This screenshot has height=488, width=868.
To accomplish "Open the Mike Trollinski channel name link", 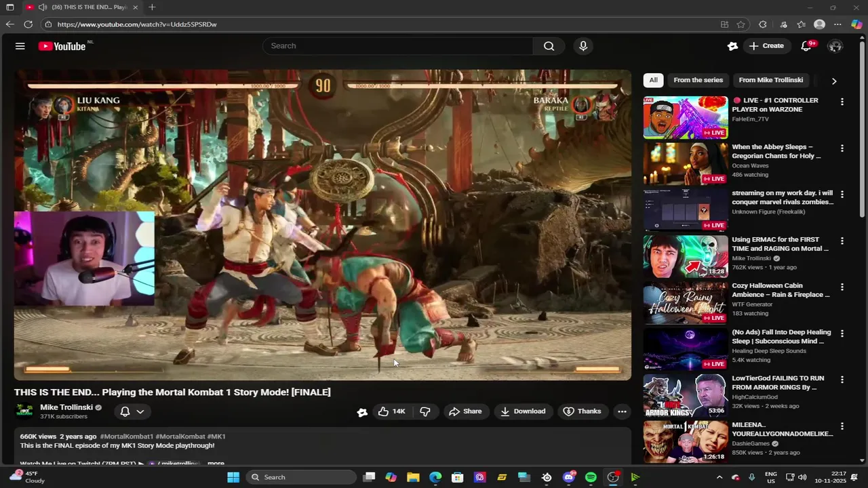I will pos(66,407).
